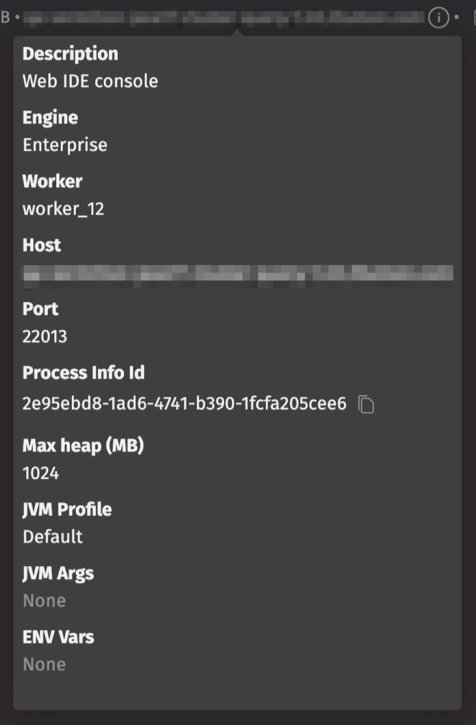Click the blurred console title at top
The image size is (476, 725).
coord(224,18)
